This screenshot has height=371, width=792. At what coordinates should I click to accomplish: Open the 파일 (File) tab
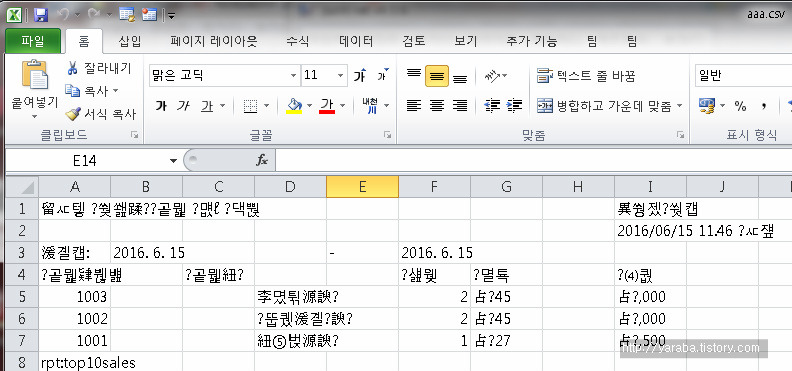point(33,41)
